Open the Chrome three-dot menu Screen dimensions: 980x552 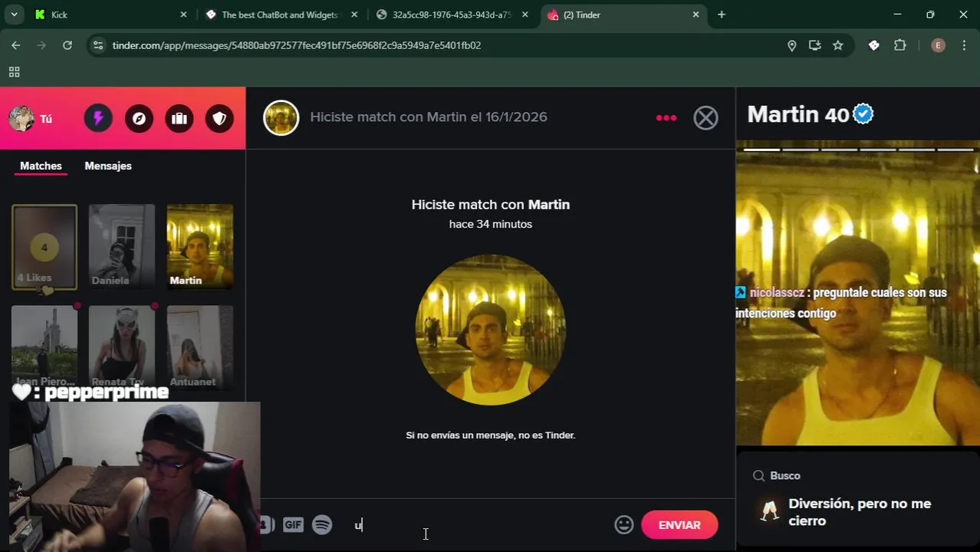(x=964, y=45)
